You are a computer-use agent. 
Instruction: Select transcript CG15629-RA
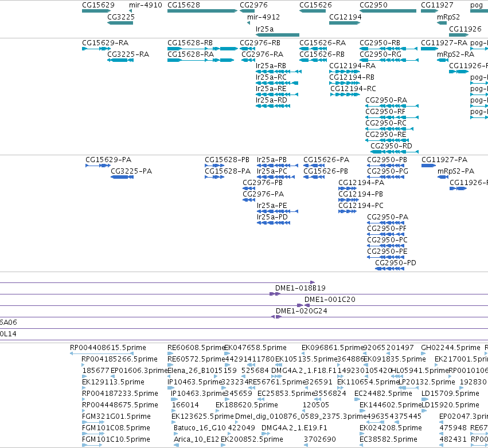(x=96, y=49)
